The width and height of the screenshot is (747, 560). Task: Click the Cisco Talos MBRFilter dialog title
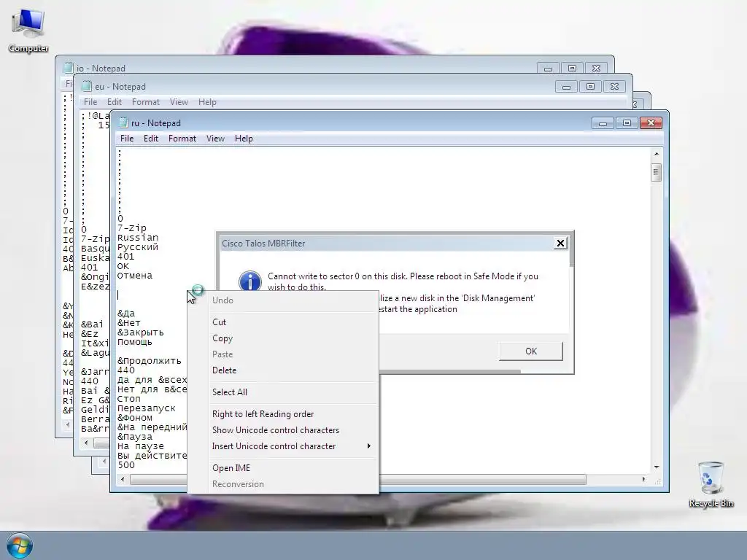pos(263,244)
